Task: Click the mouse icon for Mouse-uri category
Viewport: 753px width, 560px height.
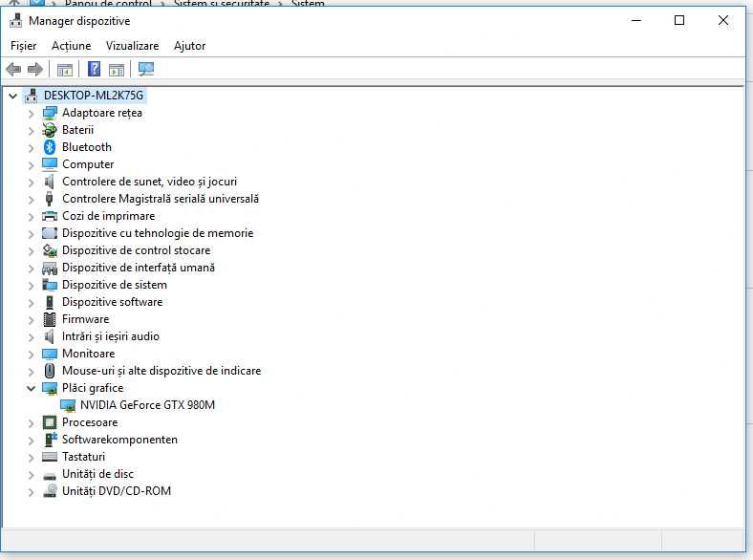Action: [x=50, y=371]
